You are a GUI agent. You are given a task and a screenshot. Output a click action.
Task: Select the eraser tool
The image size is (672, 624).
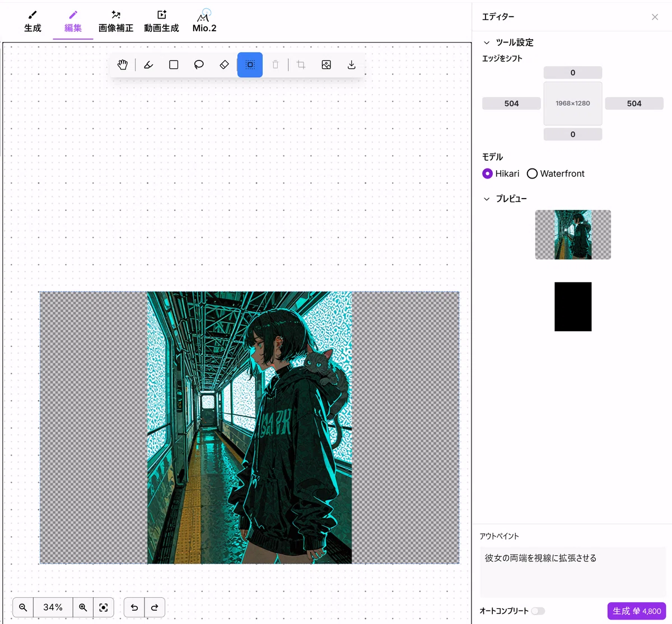click(224, 65)
